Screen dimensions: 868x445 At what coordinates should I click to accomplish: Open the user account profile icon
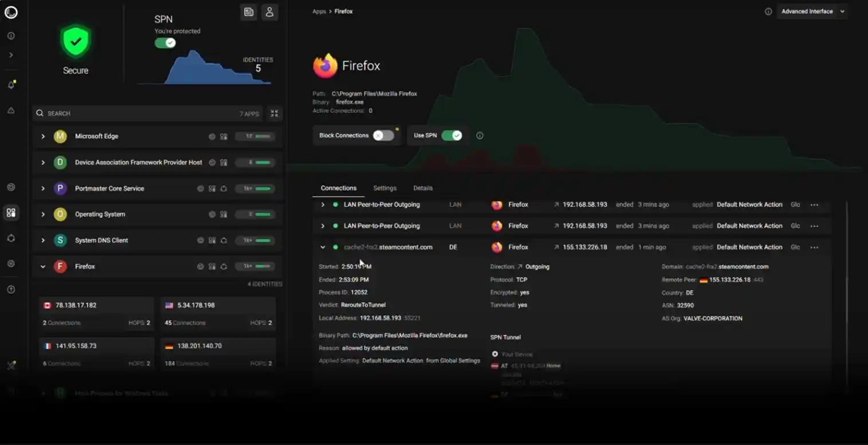pos(269,12)
